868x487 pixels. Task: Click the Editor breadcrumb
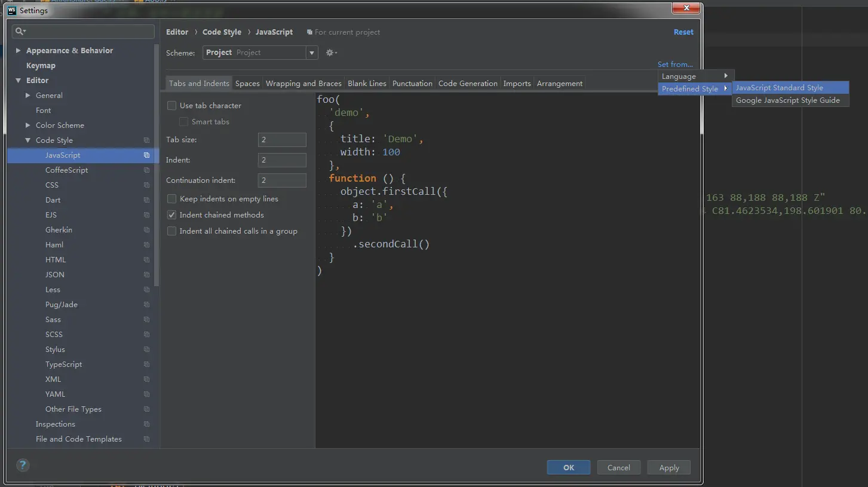177,32
